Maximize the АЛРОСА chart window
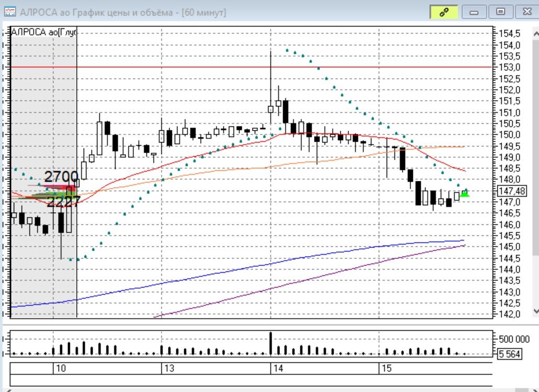The width and height of the screenshot is (539, 392). tap(500, 12)
